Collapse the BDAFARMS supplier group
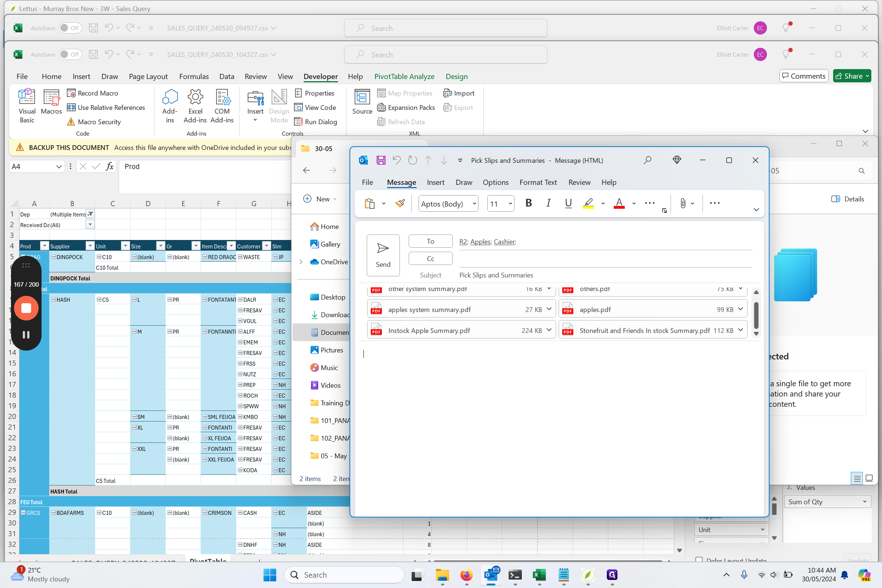882x588 pixels. pos(53,513)
